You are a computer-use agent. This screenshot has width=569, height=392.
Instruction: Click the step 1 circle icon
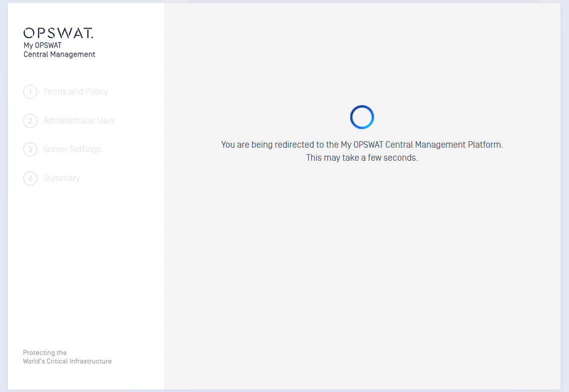[x=30, y=92]
